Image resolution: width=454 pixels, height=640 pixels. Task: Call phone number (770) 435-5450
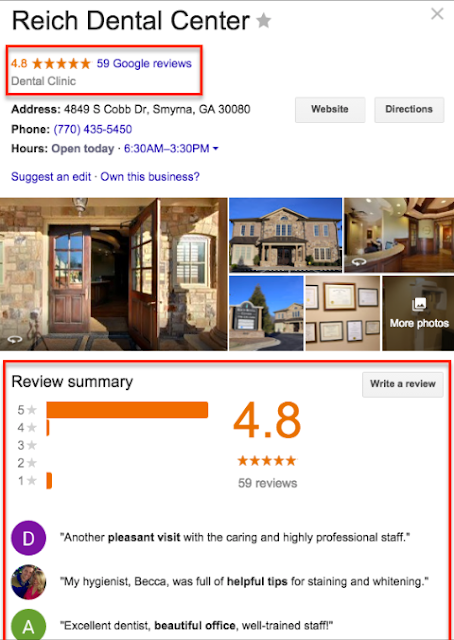click(93, 129)
